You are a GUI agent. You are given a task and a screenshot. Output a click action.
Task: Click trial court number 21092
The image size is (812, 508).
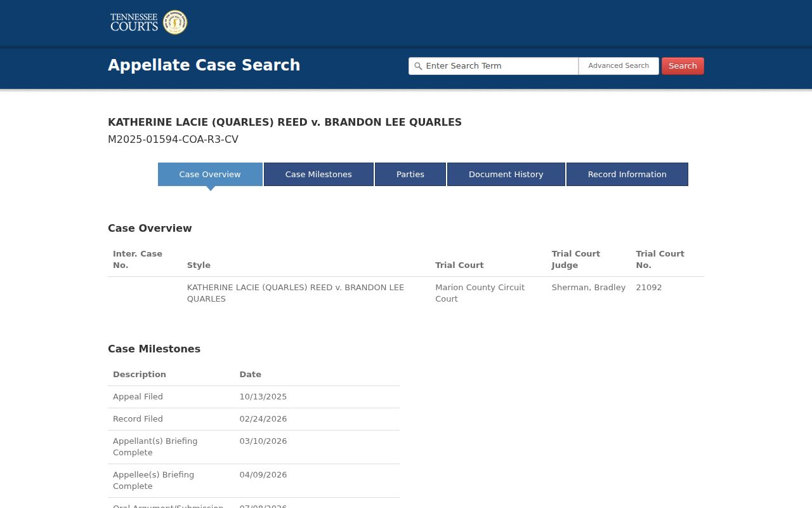pos(649,288)
